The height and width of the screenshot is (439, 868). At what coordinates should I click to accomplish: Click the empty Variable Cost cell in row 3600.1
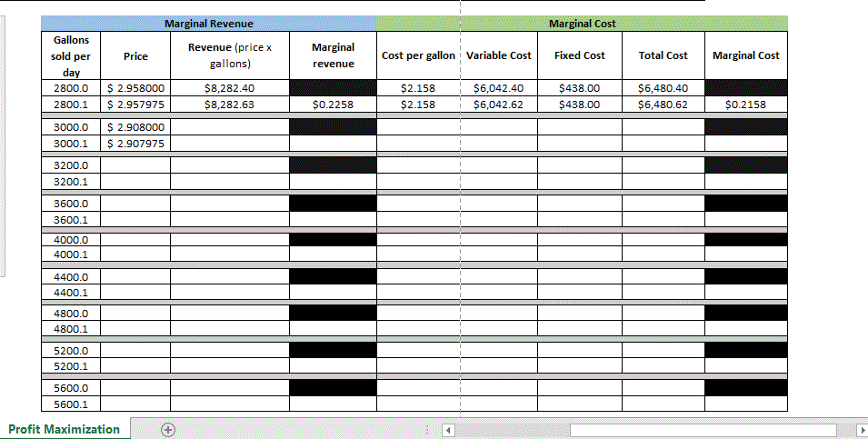pyautogui.click(x=499, y=219)
